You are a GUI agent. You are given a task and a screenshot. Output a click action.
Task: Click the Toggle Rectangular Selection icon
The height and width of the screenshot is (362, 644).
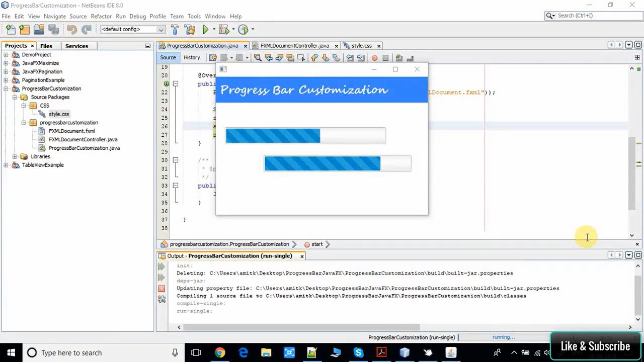[301, 58]
